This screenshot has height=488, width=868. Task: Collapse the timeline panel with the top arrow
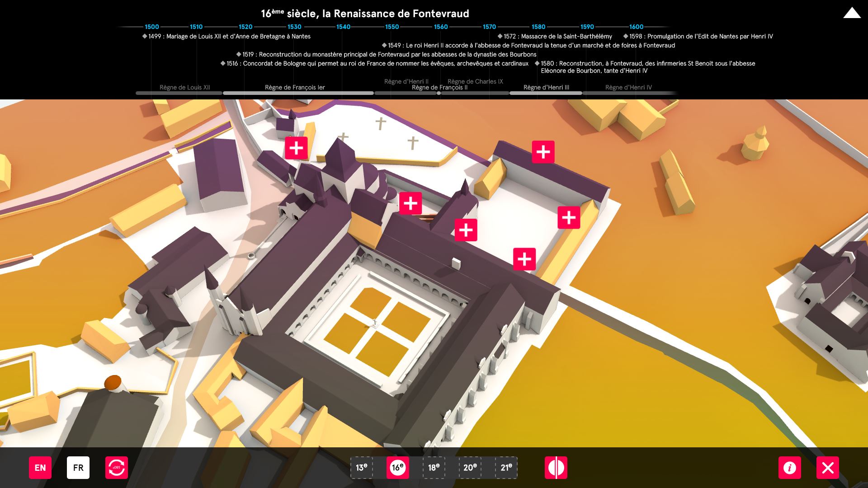click(852, 13)
